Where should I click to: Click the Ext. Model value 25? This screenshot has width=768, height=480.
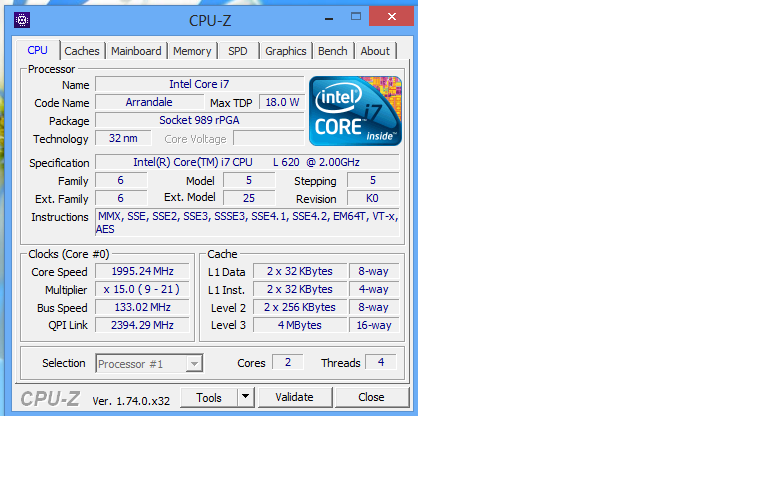pyautogui.click(x=249, y=198)
